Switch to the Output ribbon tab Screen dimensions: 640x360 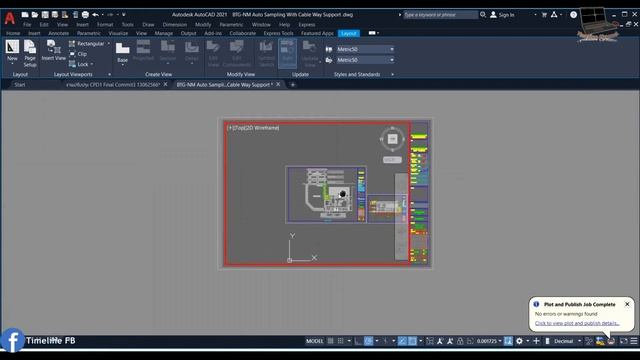188,33
